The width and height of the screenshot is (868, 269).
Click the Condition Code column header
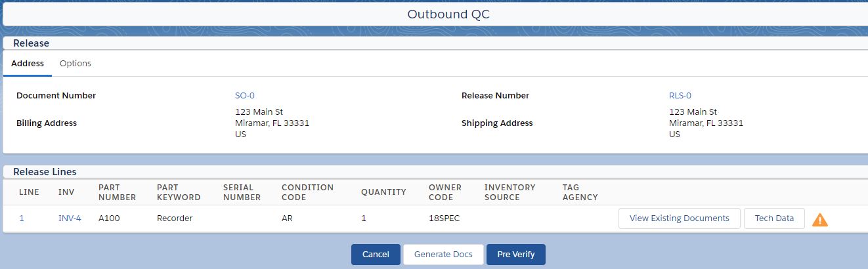(x=307, y=192)
